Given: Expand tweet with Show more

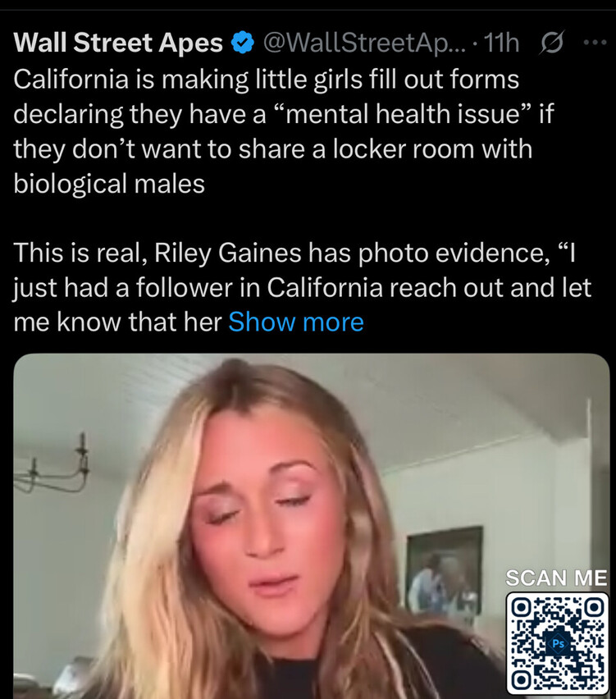Looking at the screenshot, I should pyautogui.click(x=296, y=322).
